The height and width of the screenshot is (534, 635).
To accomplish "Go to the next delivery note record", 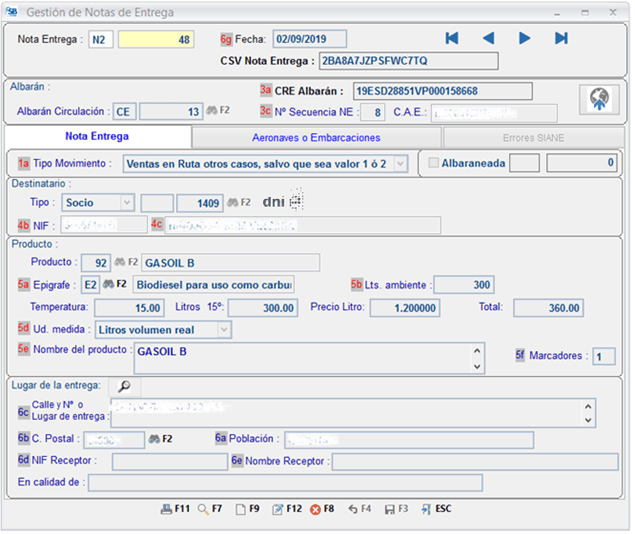I will [x=524, y=39].
